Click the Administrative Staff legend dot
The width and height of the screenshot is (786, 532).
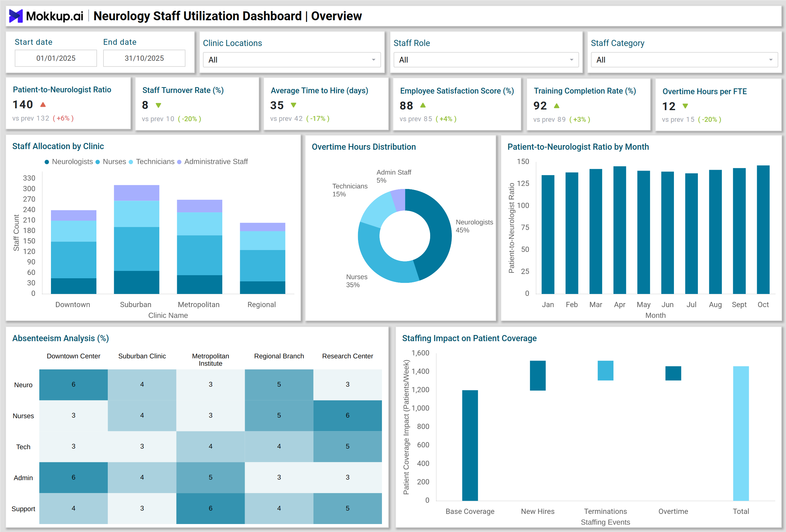tap(179, 162)
